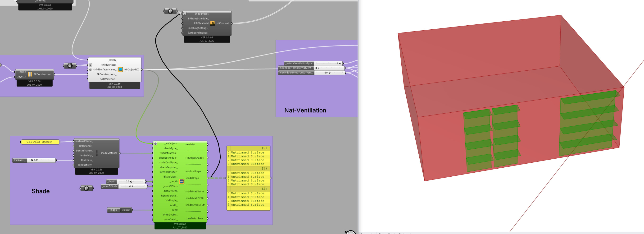Image resolution: width=644 pixels, height=234 pixels.
Task: Click the 'Shade' group label
Action: tap(41, 191)
